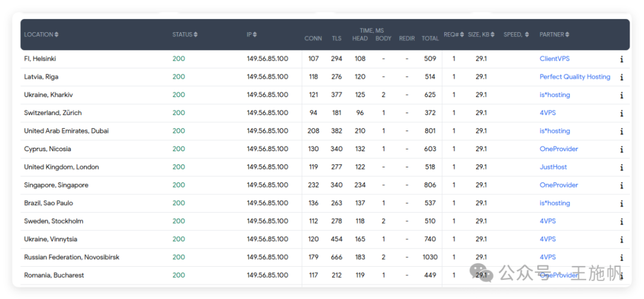644x299 pixels.
Task: Open is*hosting link in Dubai row
Action: [x=555, y=131]
